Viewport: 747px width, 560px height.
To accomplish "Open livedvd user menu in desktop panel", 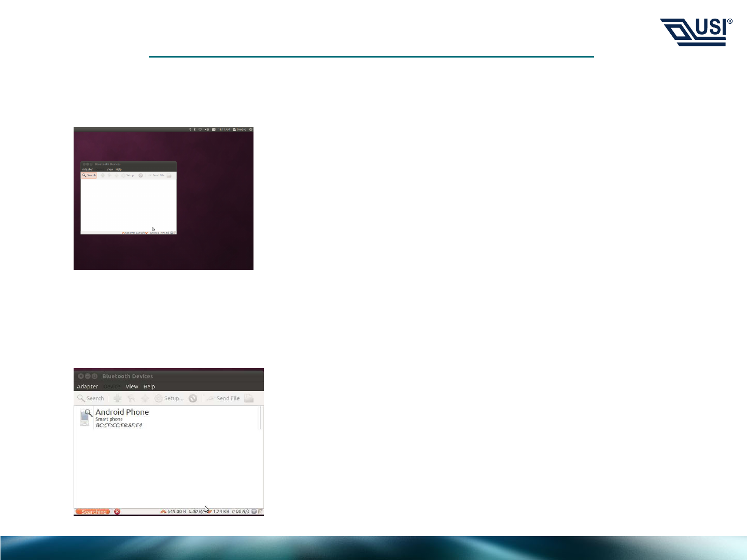I will click(239, 130).
